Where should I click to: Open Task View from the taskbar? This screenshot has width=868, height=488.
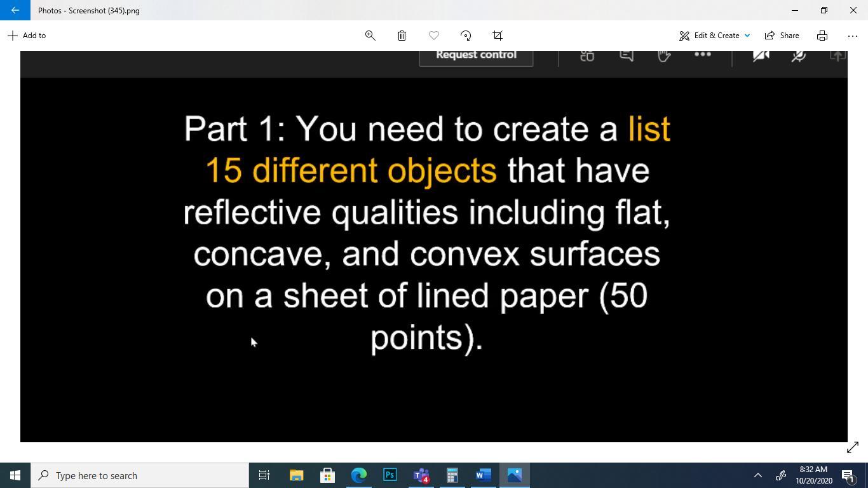[x=264, y=475]
